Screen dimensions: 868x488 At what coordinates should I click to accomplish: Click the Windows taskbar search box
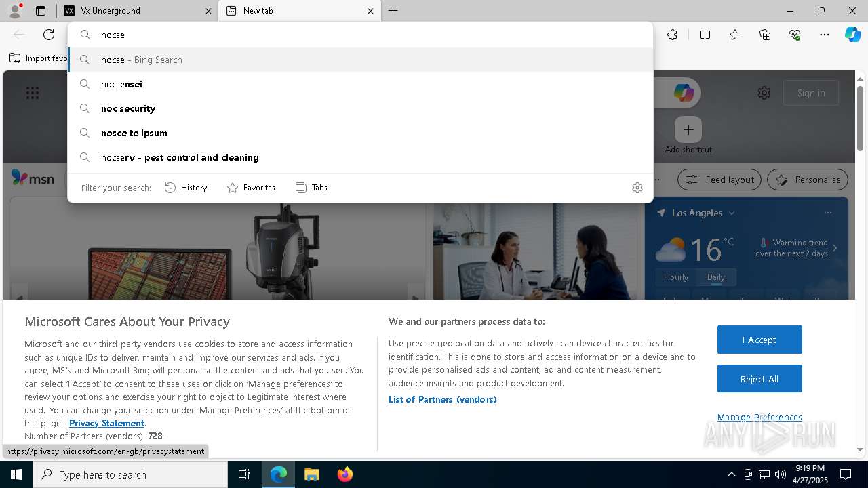(x=130, y=474)
